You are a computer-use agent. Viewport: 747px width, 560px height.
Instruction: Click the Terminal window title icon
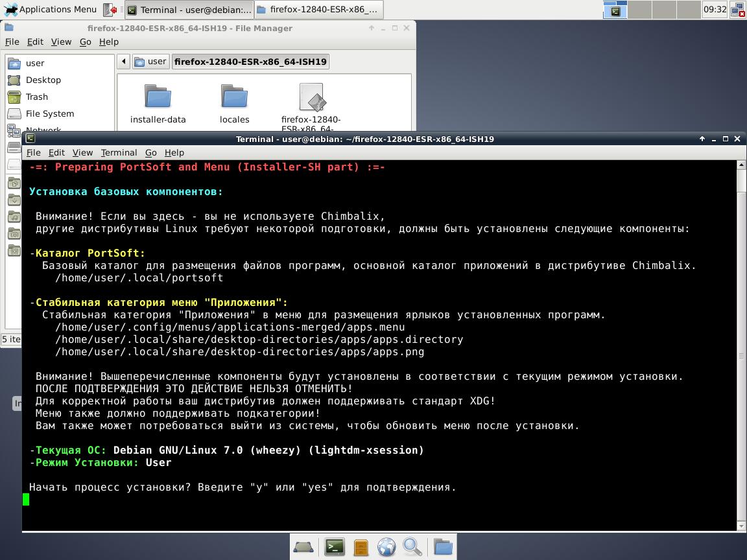[30, 139]
